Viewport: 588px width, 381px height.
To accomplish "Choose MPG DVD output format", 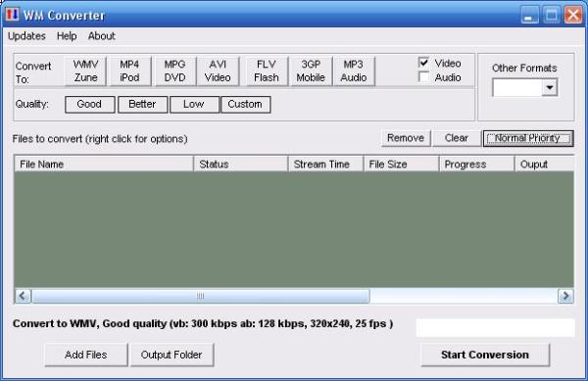I will click(x=174, y=71).
